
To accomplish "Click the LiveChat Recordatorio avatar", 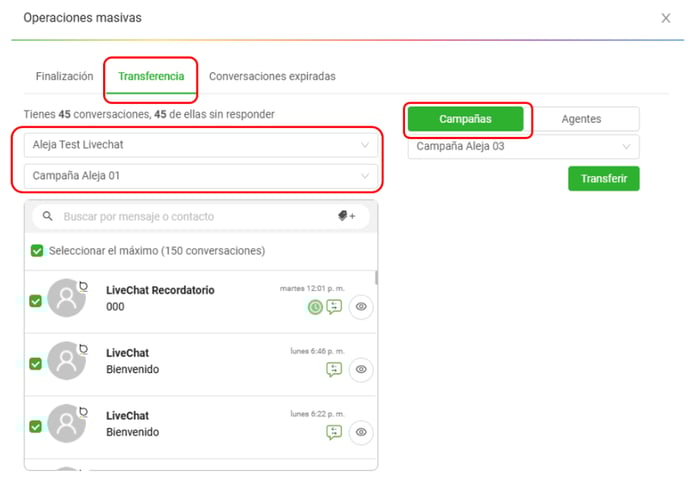I will 66,298.
